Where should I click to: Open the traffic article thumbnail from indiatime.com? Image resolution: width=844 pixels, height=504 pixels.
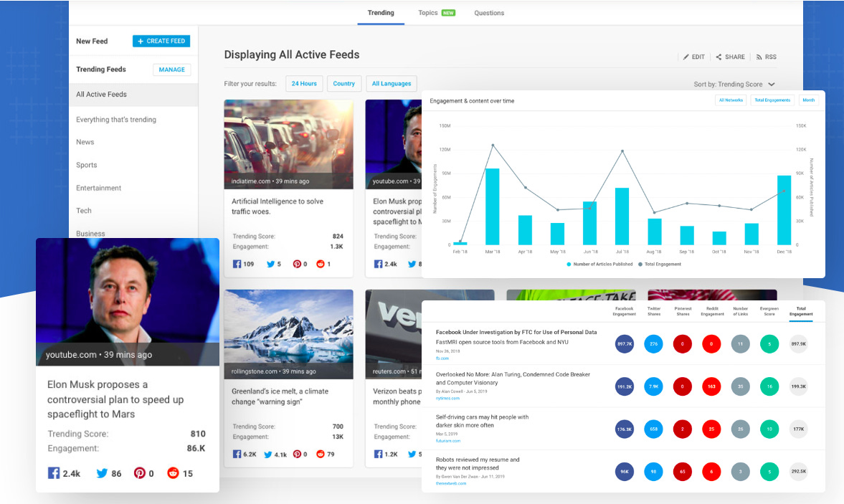(x=288, y=143)
